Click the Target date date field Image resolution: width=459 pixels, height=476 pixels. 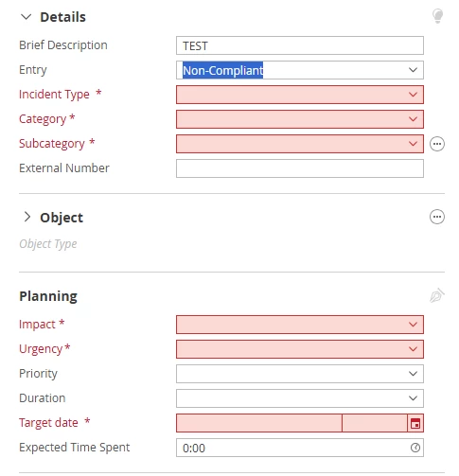point(259,423)
